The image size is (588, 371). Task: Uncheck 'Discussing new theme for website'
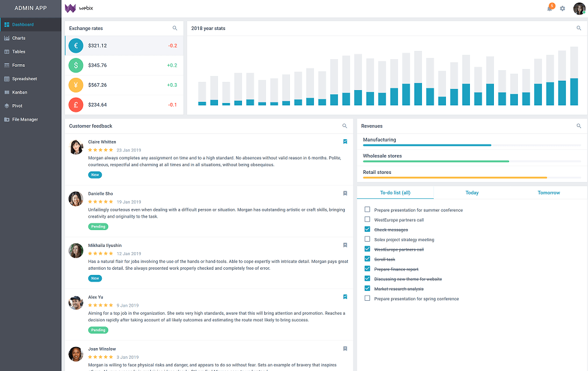click(367, 279)
